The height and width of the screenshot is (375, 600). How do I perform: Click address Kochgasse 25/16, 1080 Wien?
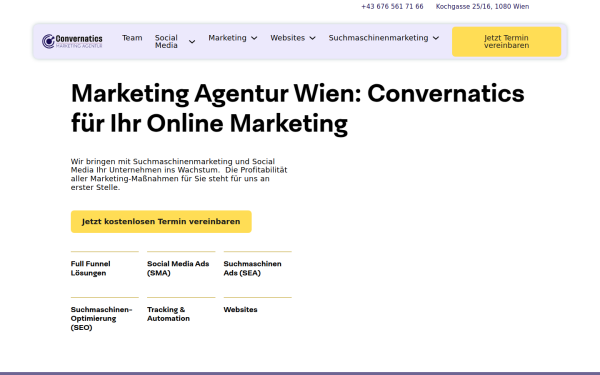pos(482,7)
